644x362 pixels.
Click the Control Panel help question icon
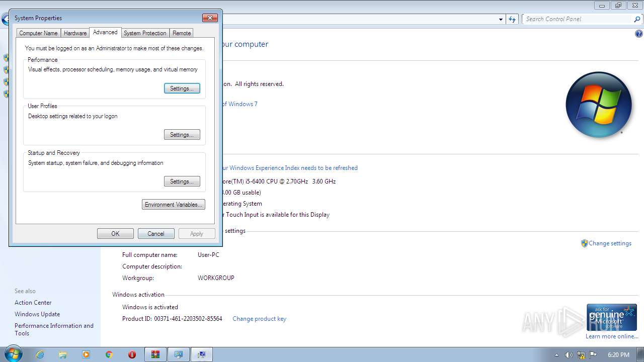click(639, 34)
